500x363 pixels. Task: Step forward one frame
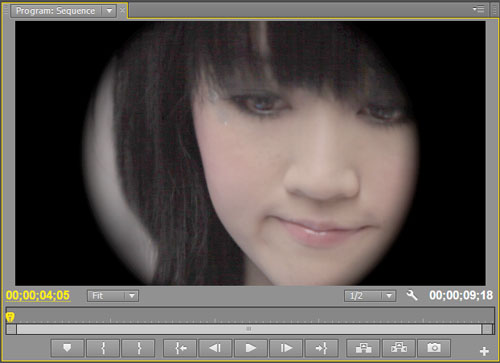coord(286,348)
